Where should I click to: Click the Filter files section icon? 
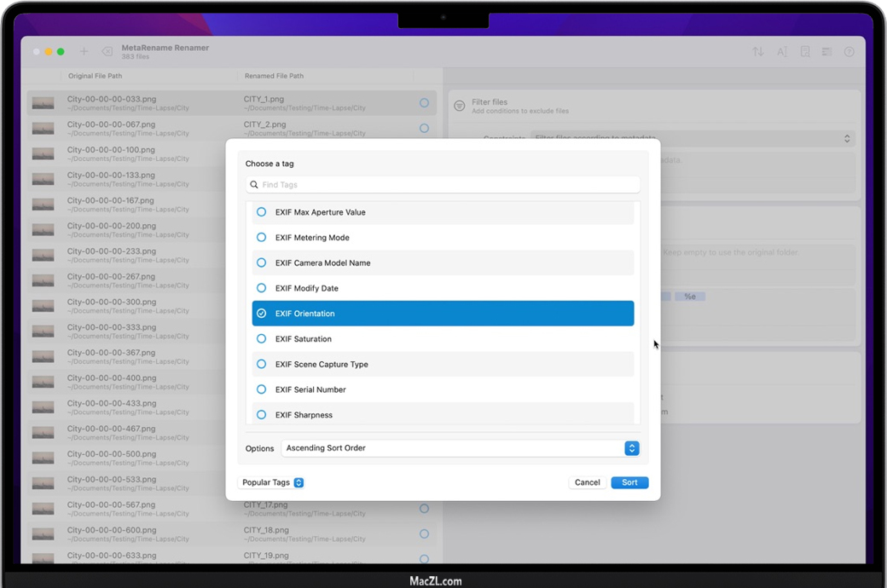tap(460, 106)
